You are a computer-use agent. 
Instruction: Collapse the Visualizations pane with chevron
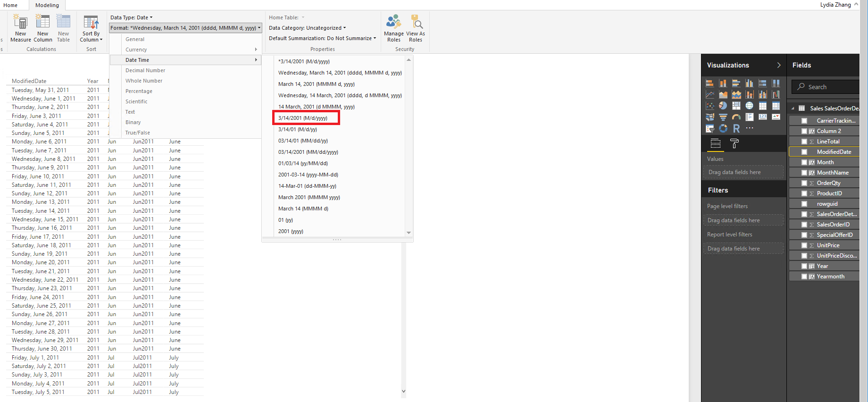[x=778, y=65]
